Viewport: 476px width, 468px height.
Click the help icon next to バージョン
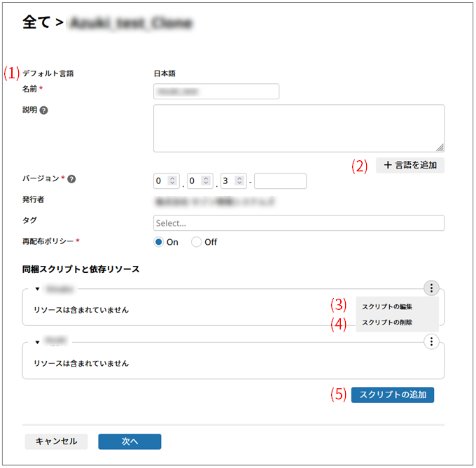coord(71,179)
